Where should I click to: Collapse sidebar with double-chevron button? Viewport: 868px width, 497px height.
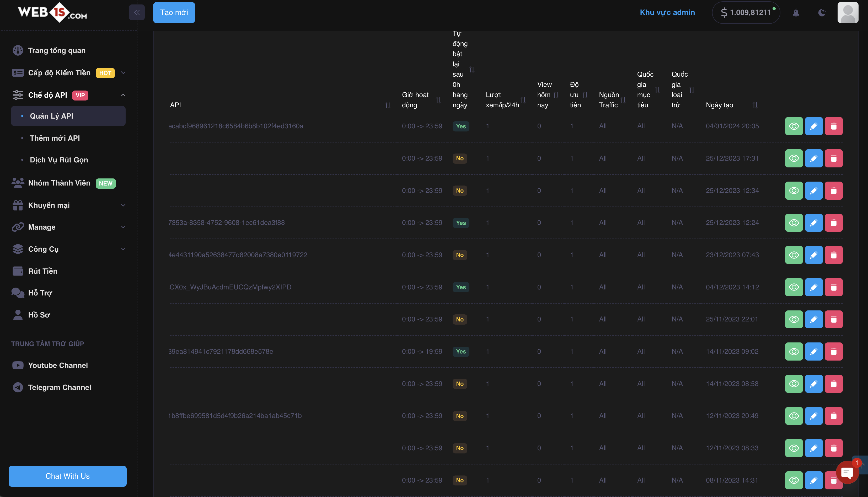[x=137, y=13]
